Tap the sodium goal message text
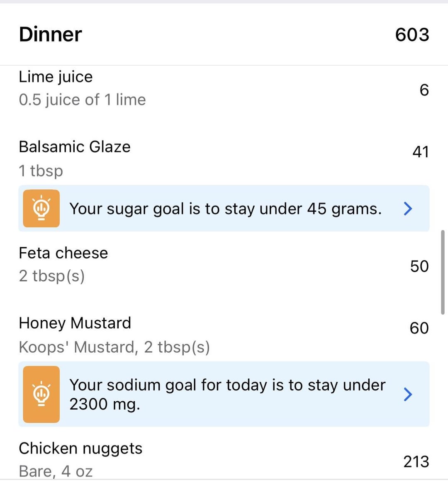This screenshot has height=488, width=448. [x=227, y=394]
